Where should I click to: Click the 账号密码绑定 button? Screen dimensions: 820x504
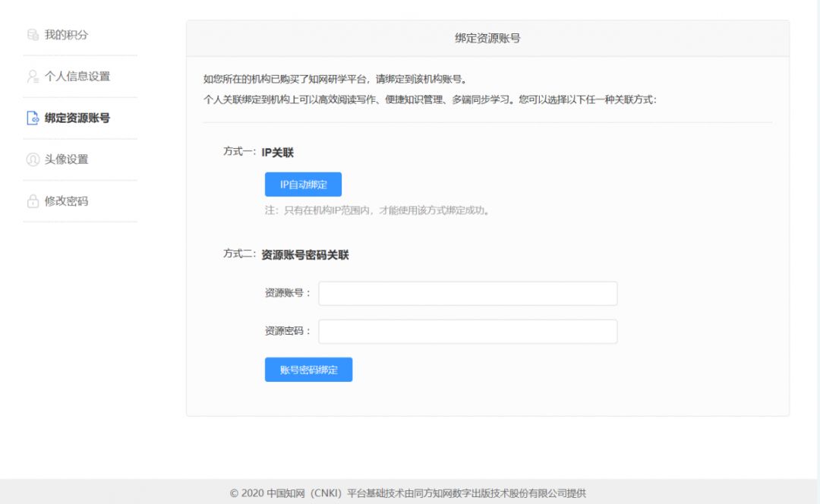pyautogui.click(x=308, y=370)
